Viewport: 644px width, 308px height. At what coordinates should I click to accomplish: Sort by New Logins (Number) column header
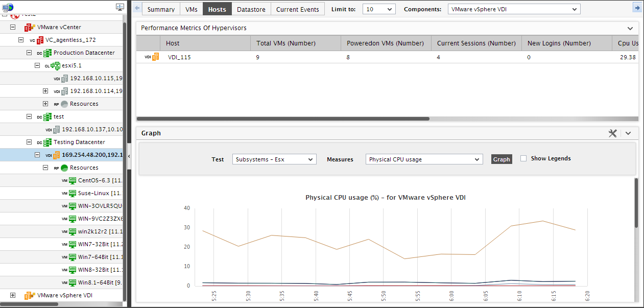tap(567, 43)
